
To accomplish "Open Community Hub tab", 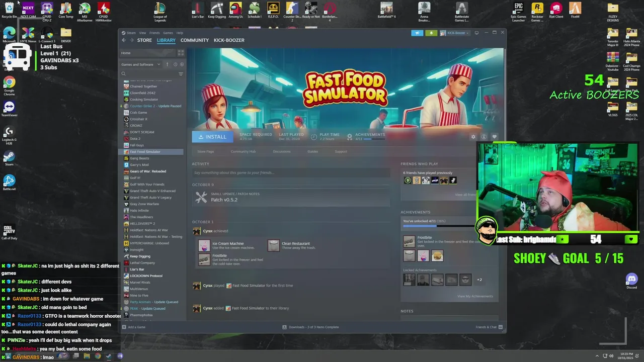I will coord(243,151).
